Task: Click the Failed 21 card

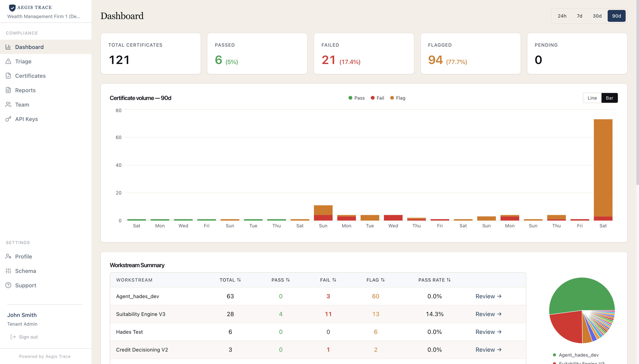Action: [364, 54]
